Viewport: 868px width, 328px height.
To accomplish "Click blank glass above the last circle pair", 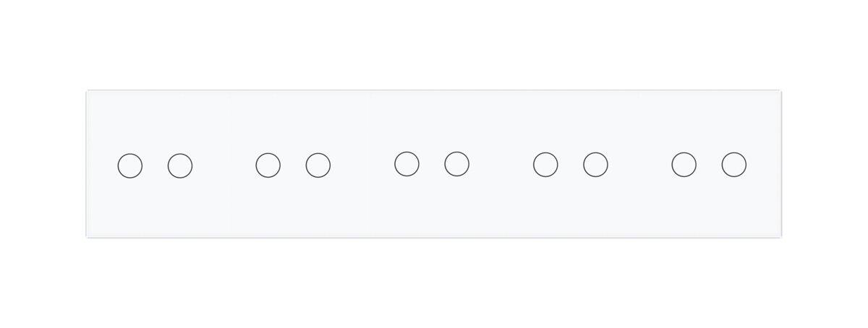I will (709, 121).
